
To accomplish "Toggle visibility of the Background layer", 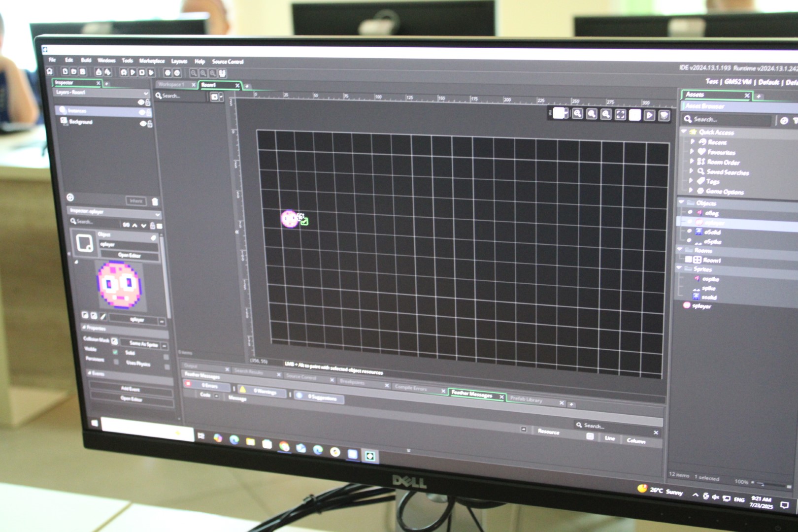I will [143, 124].
